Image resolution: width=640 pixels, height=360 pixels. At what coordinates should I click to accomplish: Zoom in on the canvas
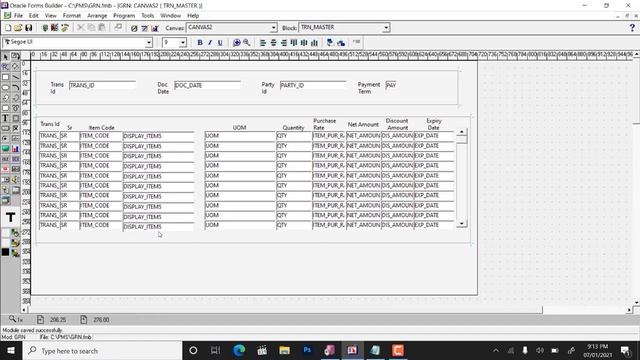click(236, 42)
